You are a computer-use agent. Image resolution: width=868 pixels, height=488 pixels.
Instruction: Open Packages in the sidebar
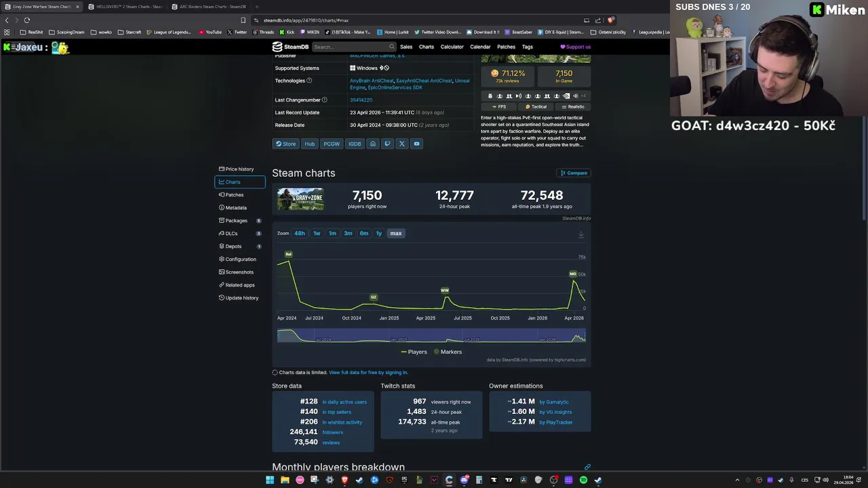tap(239, 220)
